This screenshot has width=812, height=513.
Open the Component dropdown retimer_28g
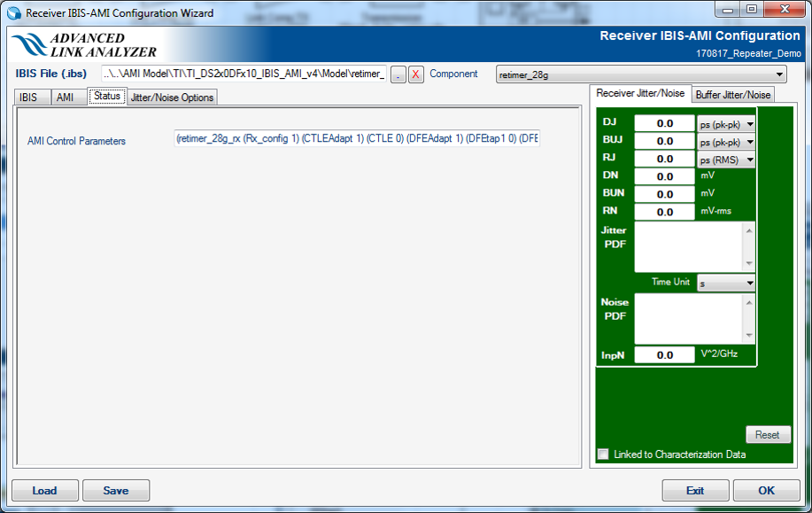pos(641,74)
